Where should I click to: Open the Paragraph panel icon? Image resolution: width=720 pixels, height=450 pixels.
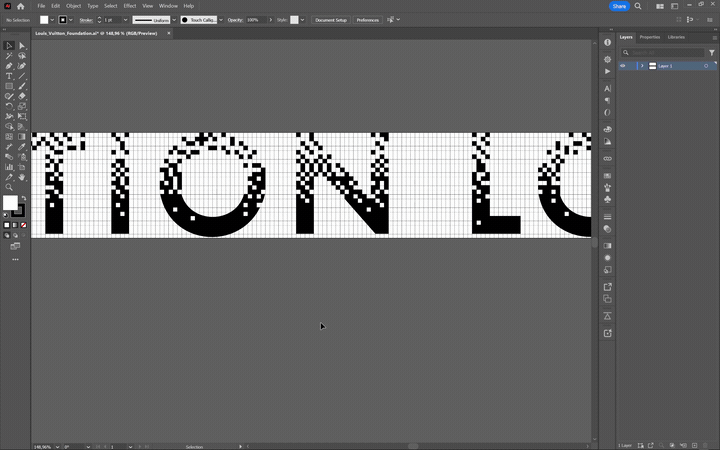coord(608,100)
